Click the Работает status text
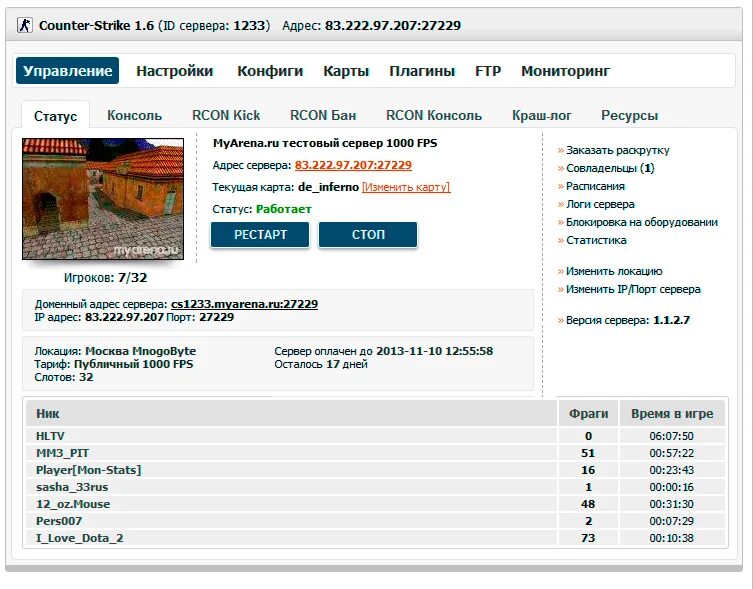The width and height of the screenshot is (753, 589). 283,209
